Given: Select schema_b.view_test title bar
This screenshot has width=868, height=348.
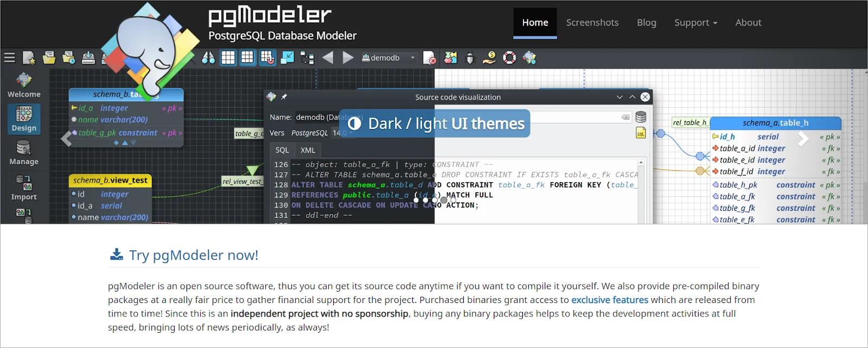Looking at the screenshot, I should coord(110,180).
